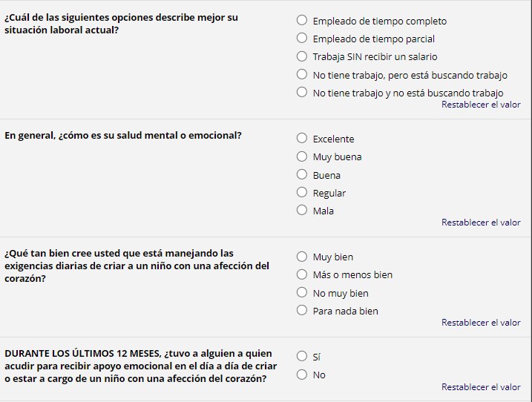The height and width of the screenshot is (402, 532).
Task: Select "Muy bien" radio option
Action: 301,257
